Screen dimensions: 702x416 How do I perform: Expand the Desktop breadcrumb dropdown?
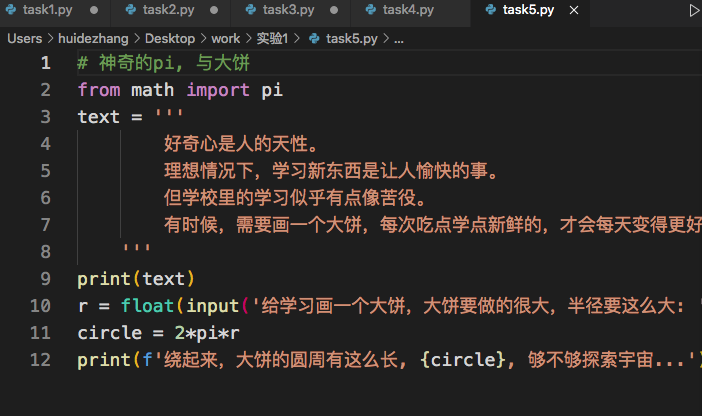[x=170, y=39]
